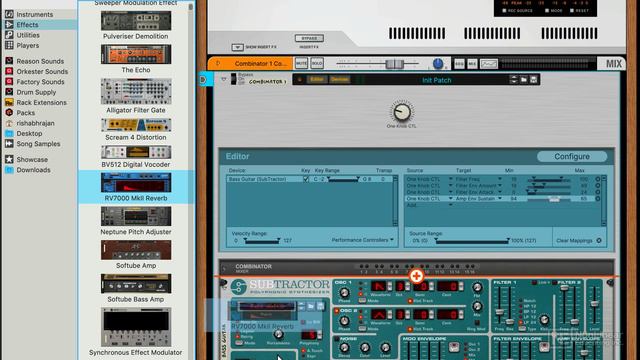Open the Drum Supply location
Screen dimensions: 640x360
36,92
